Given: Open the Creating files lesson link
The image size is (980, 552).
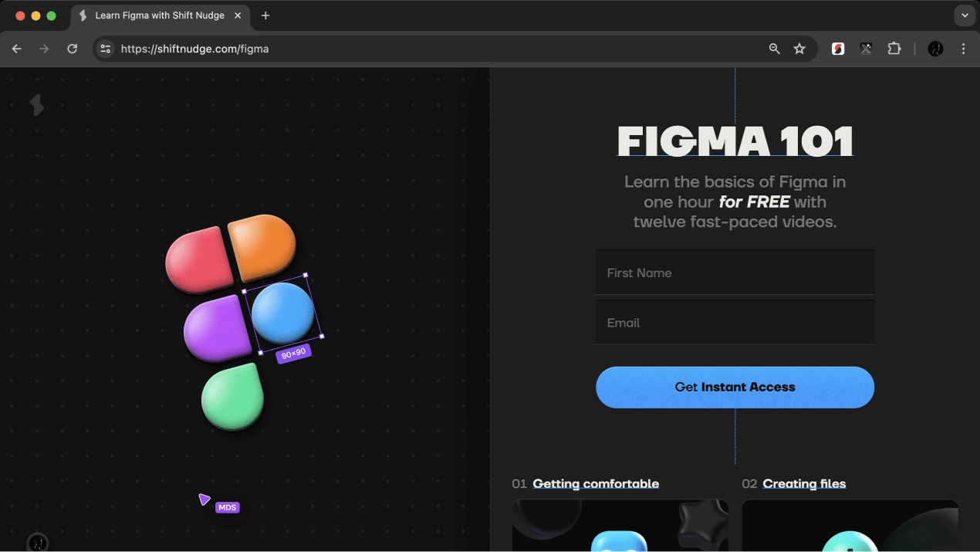Looking at the screenshot, I should [x=804, y=483].
